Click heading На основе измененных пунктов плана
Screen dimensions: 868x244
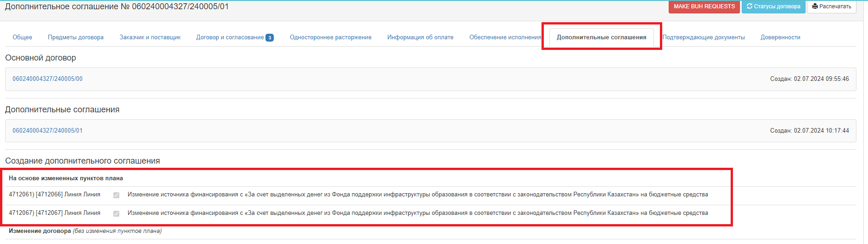[x=66, y=178]
